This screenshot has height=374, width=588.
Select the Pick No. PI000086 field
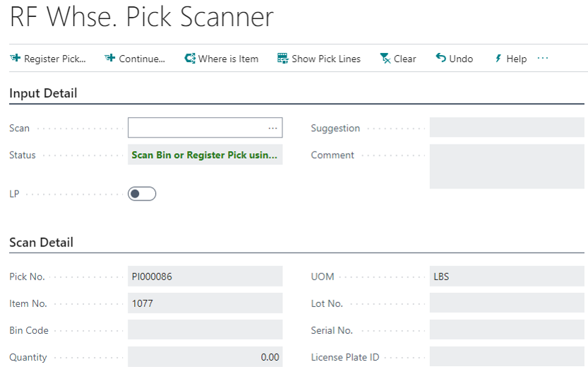tap(205, 277)
